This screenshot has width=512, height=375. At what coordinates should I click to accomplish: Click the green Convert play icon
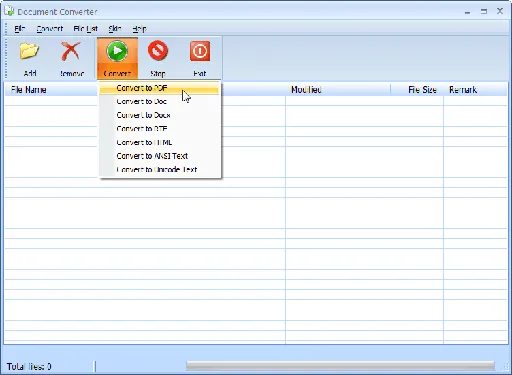(117, 51)
